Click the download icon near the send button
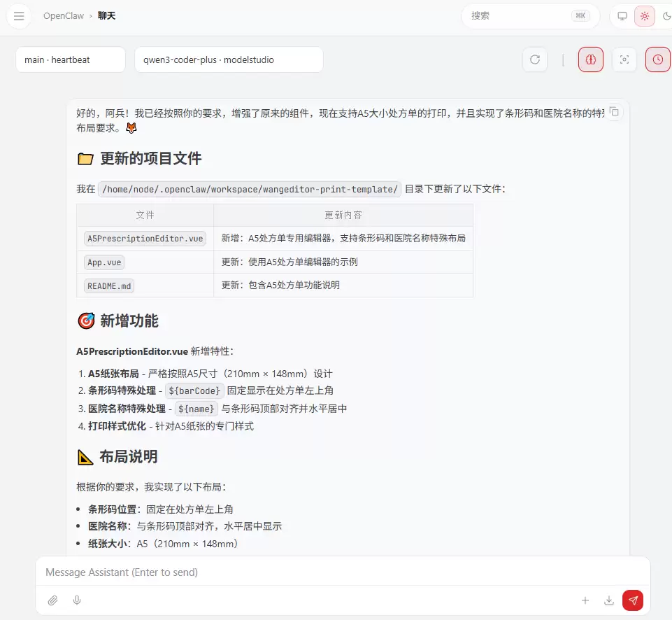Screen dimensions: 672x620 pos(608,600)
